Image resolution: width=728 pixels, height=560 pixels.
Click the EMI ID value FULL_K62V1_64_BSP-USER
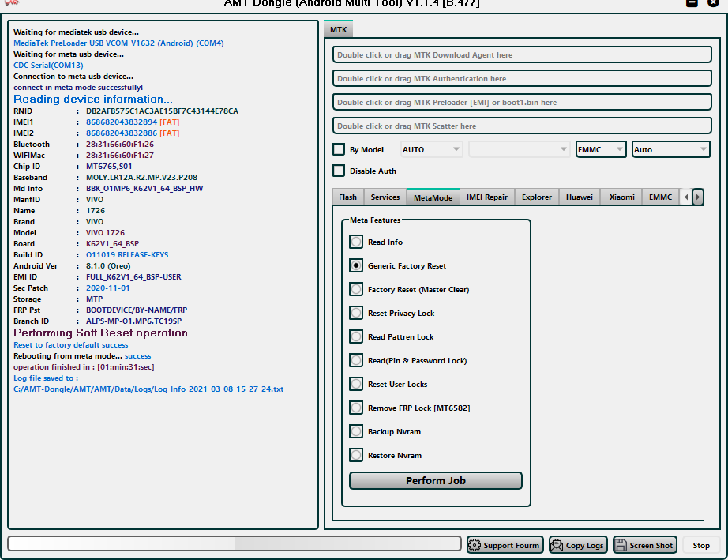133,277
